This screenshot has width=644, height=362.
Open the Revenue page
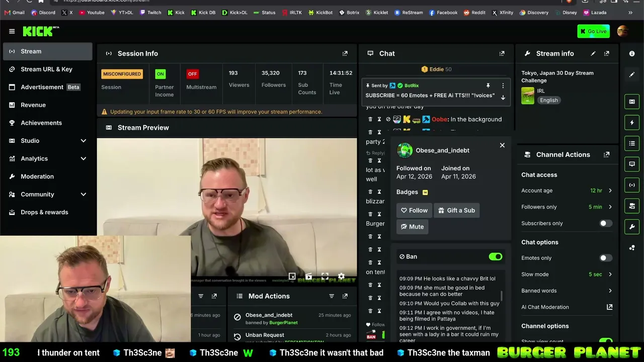pyautogui.click(x=48, y=105)
